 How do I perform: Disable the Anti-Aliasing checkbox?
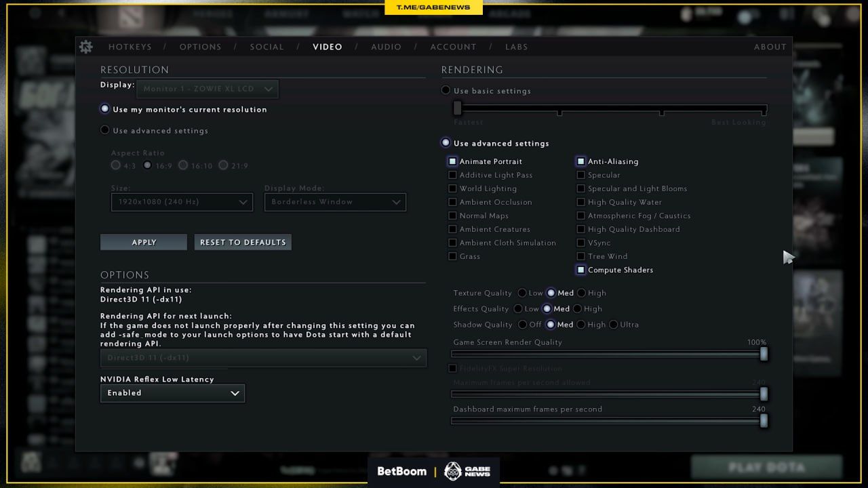pos(581,161)
